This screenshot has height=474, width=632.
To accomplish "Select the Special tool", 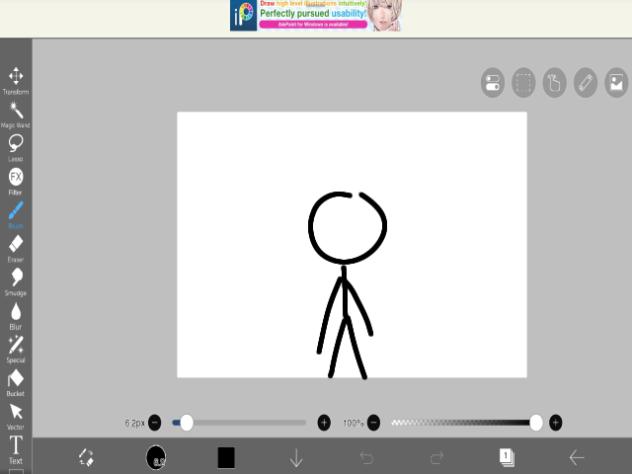I will click(16, 349).
